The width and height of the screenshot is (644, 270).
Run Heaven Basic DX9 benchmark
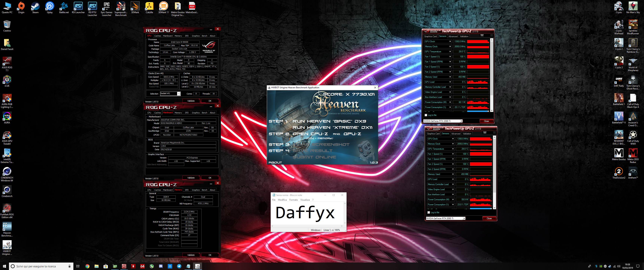[x=329, y=121]
